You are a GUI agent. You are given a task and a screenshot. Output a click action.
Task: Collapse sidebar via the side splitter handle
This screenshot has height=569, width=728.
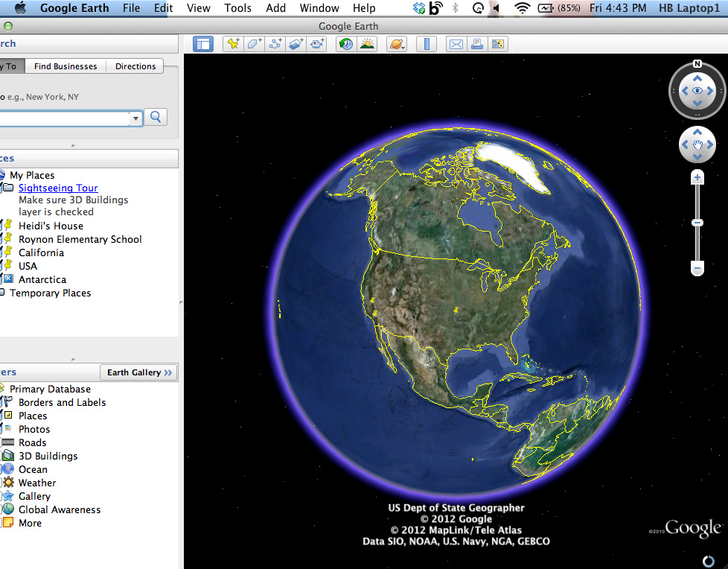pos(181,302)
